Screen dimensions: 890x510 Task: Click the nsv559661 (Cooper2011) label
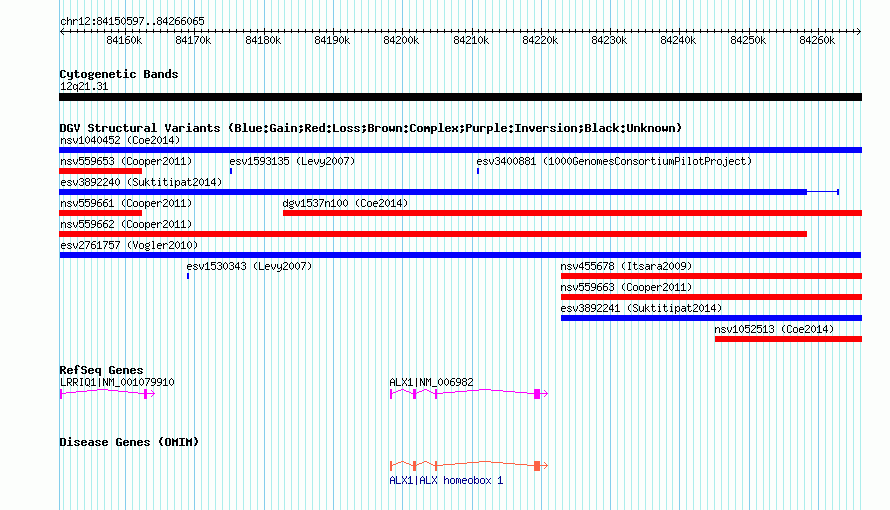[x=126, y=203]
